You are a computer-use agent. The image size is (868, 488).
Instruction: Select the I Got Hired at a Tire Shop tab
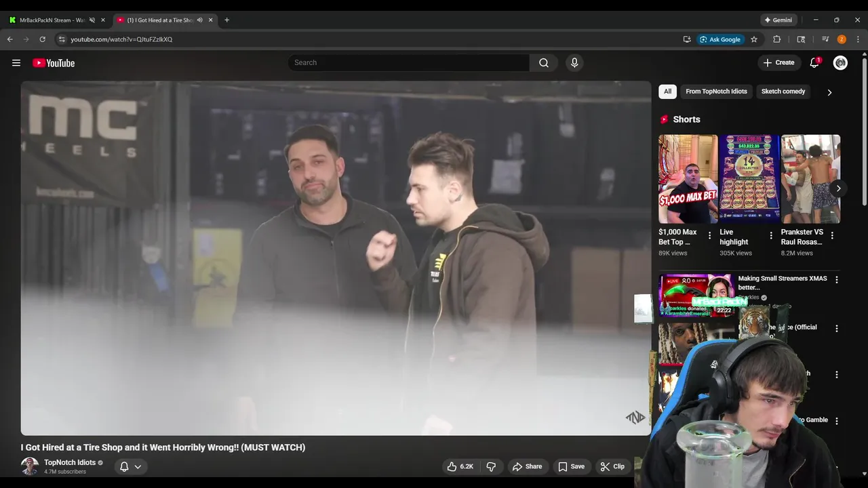(160, 20)
